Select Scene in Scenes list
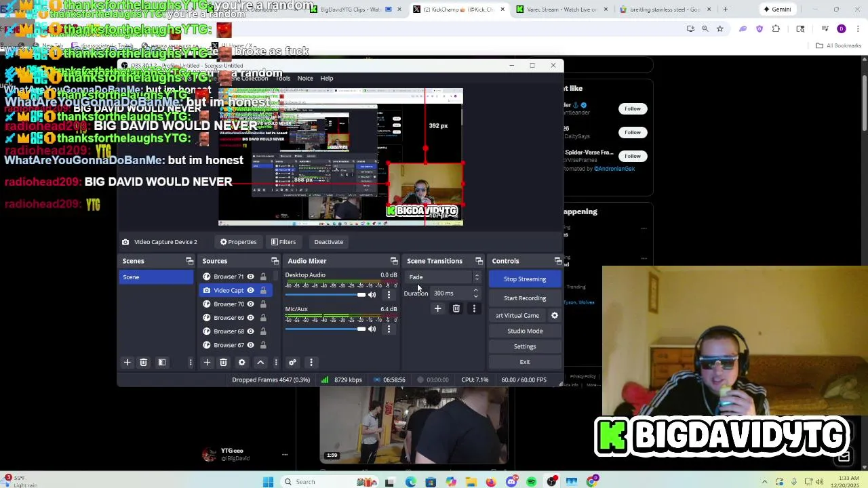This screenshot has width=868, height=488. (x=157, y=277)
